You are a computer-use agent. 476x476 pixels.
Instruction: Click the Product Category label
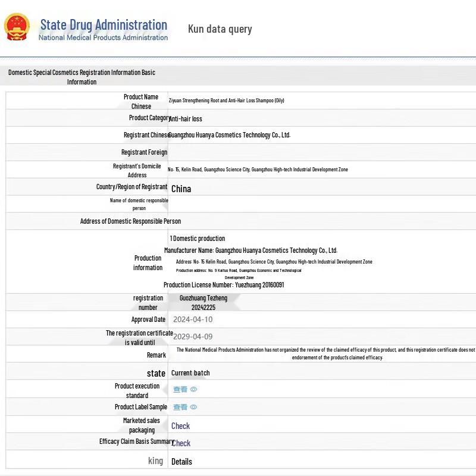click(x=149, y=118)
